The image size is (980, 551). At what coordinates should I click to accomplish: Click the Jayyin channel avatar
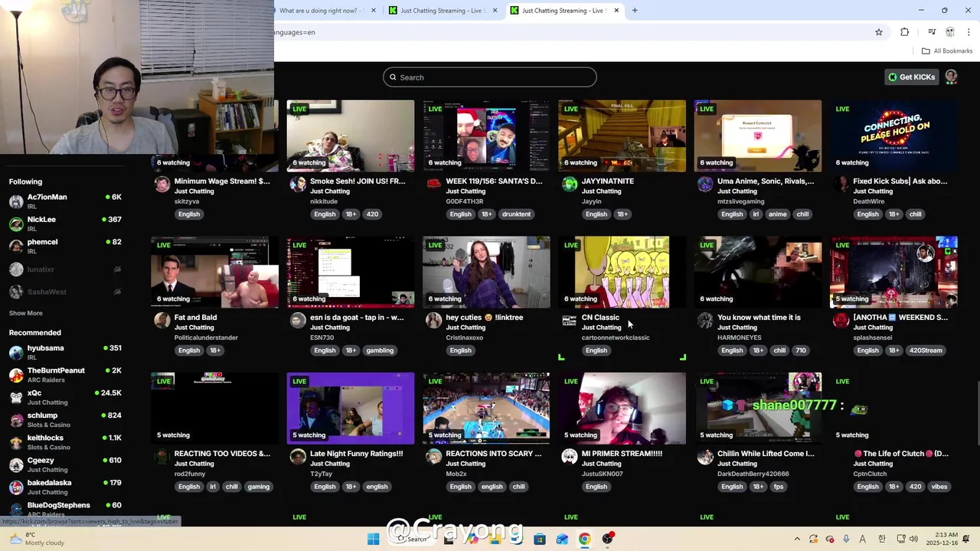[x=570, y=184]
